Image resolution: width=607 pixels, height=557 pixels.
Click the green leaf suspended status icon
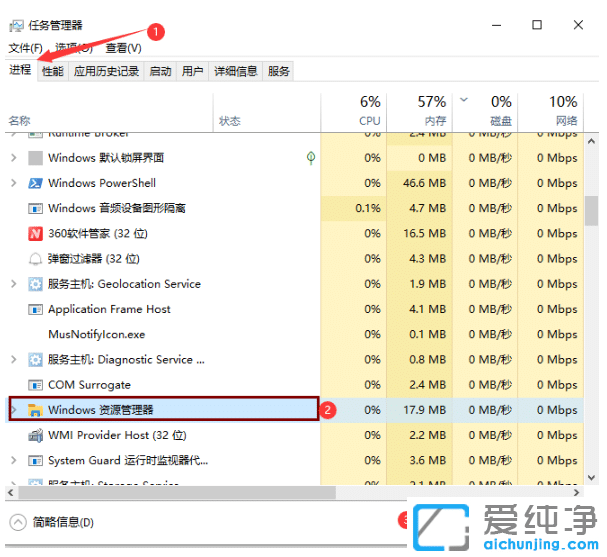[x=311, y=158]
